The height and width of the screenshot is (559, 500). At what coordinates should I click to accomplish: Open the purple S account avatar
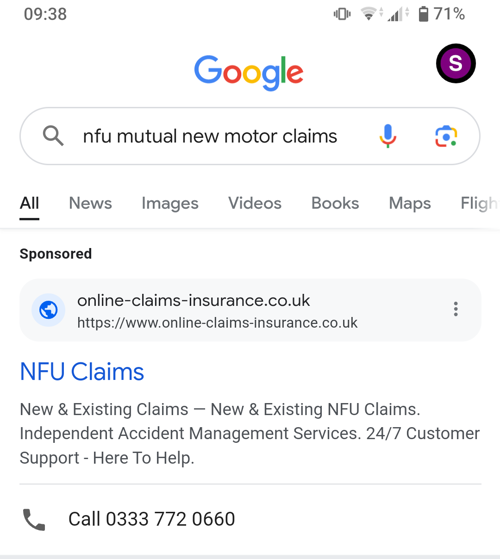455,63
